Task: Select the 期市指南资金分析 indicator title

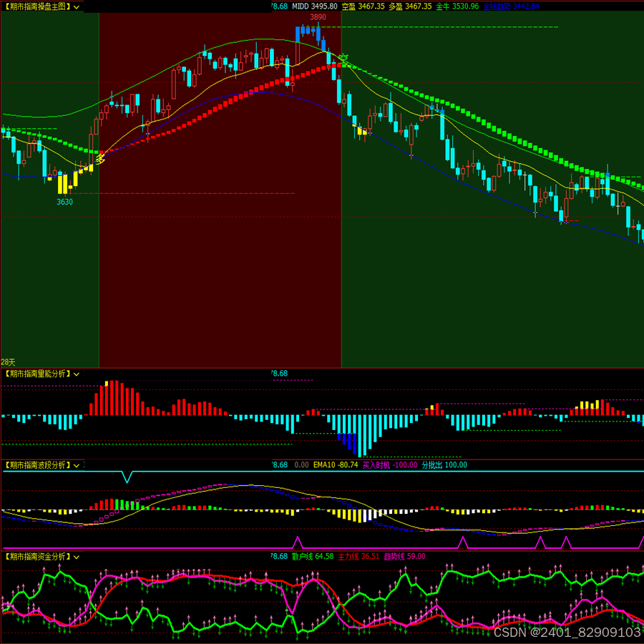Action: coord(37,557)
